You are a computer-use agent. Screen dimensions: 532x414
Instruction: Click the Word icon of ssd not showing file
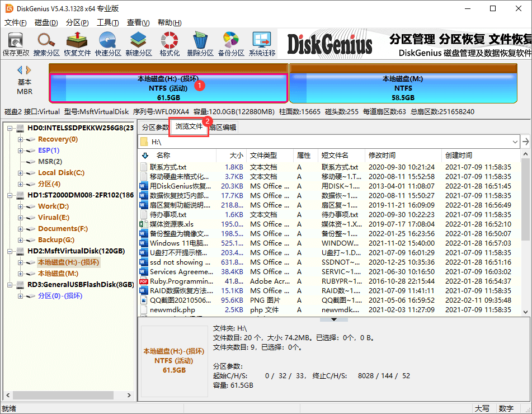pyautogui.click(x=144, y=262)
